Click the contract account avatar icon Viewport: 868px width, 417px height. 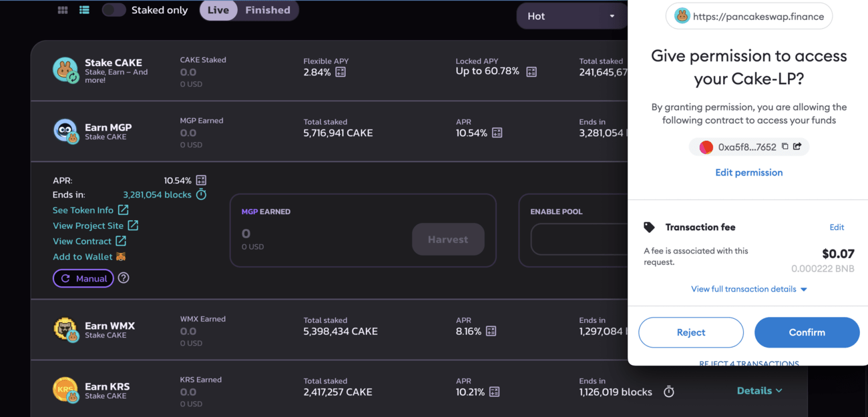(706, 147)
